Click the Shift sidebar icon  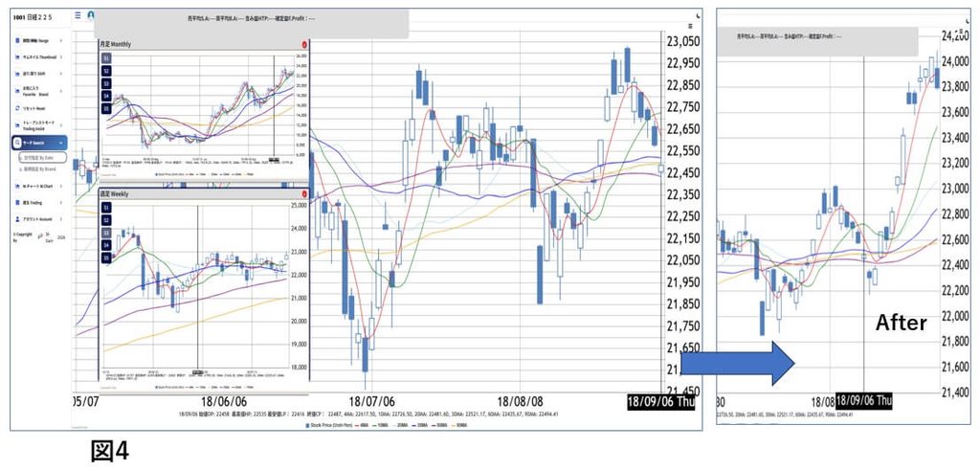coord(17,73)
